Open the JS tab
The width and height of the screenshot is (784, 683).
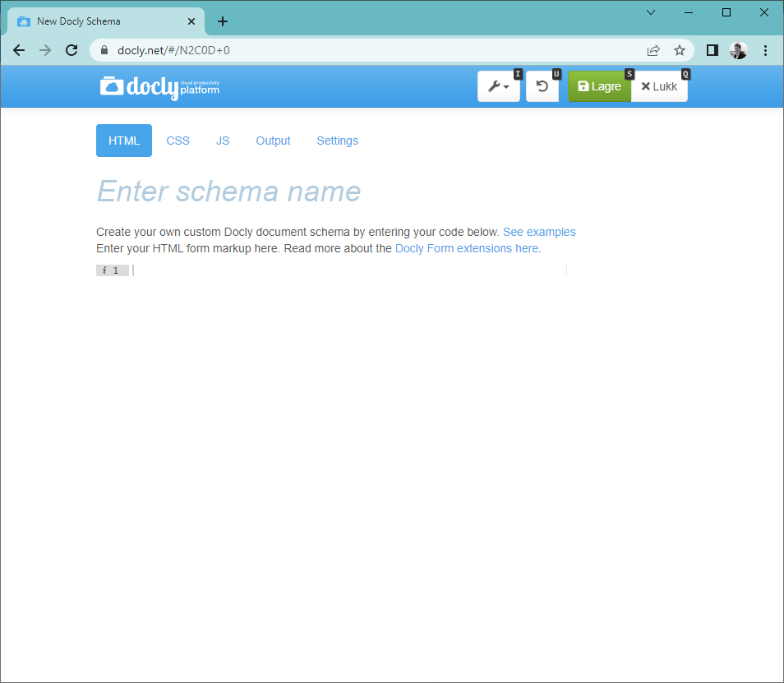pos(223,141)
